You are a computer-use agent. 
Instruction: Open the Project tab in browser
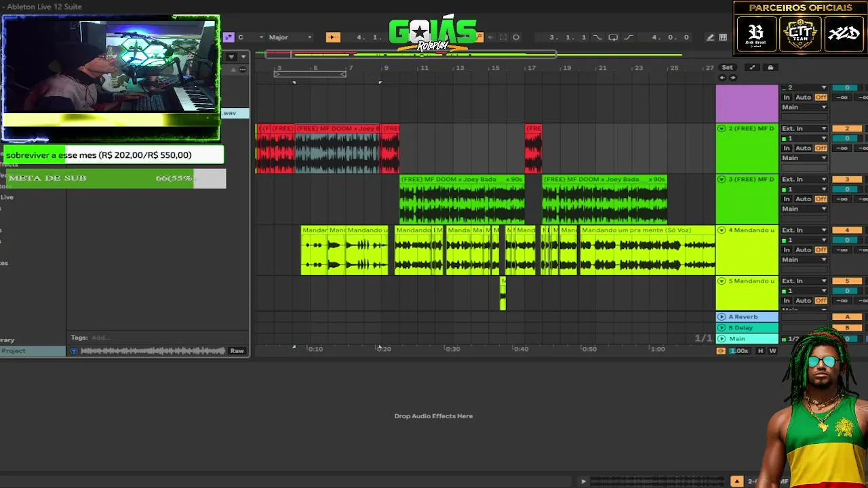(x=33, y=351)
